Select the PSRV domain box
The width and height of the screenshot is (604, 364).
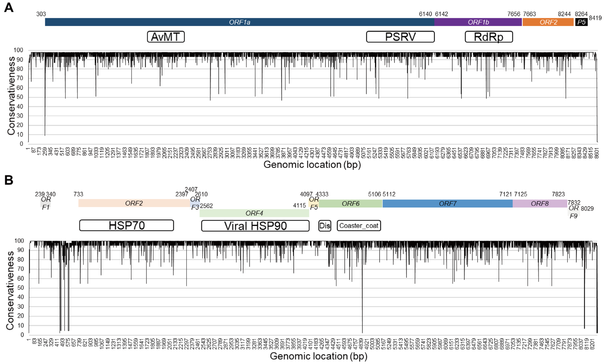click(x=400, y=37)
